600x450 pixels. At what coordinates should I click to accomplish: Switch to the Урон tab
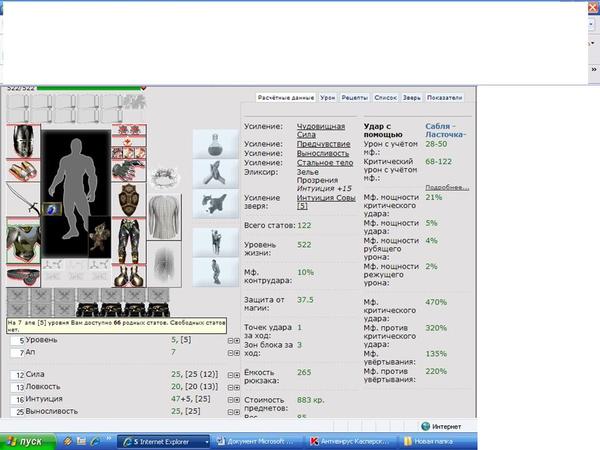click(328, 98)
